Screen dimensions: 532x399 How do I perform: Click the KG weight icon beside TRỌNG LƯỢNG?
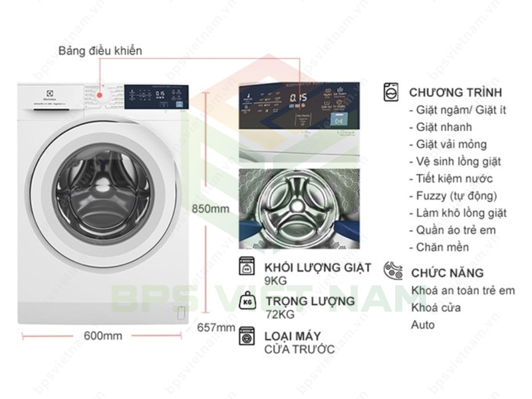click(247, 301)
